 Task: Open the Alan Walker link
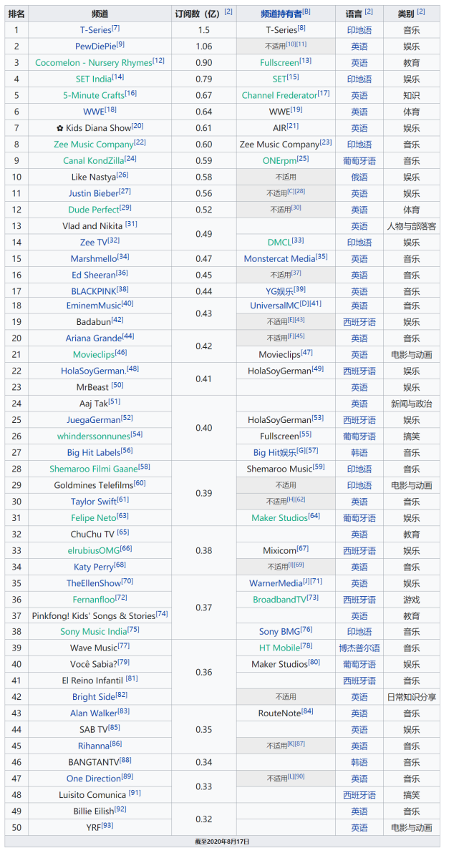coord(94,714)
